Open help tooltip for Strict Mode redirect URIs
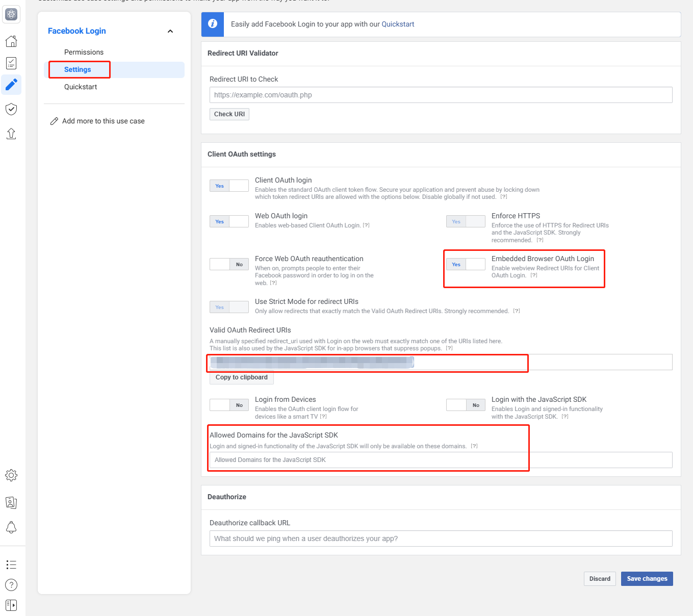 (x=517, y=311)
